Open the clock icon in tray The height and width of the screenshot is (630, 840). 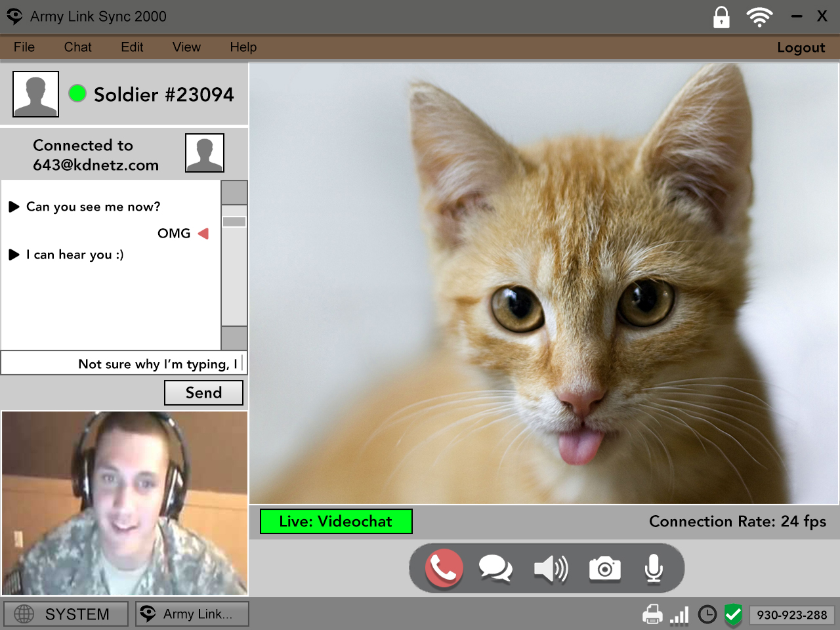tap(707, 615)
